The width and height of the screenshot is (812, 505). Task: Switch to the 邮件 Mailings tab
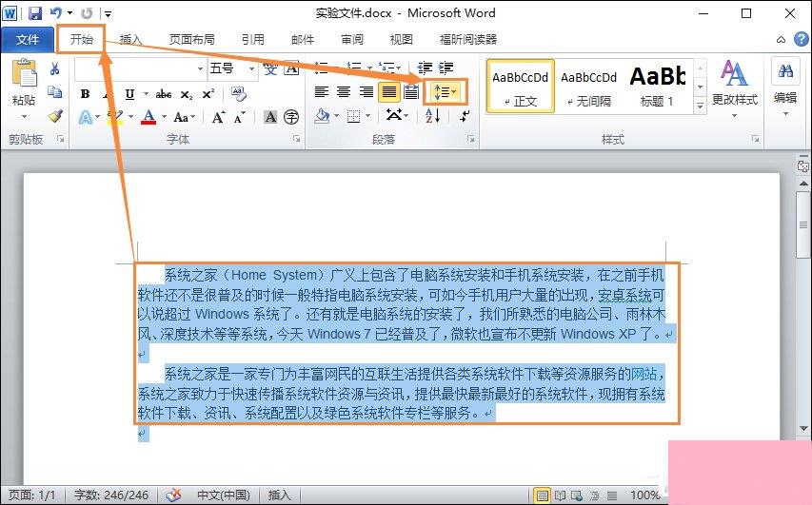click(x=303, y=40)
